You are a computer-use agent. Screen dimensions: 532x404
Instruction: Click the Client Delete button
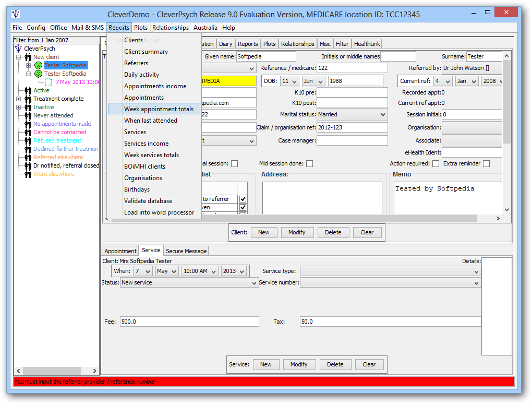[x=333, y=233]
